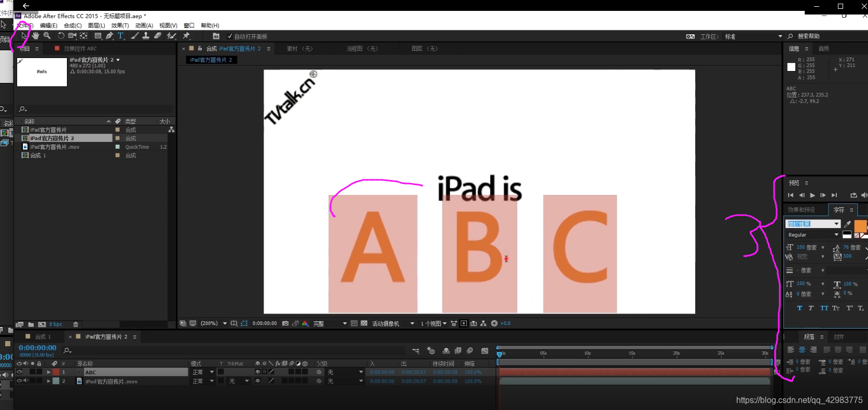Select the Roto Brush tool

tap(171, 36)
